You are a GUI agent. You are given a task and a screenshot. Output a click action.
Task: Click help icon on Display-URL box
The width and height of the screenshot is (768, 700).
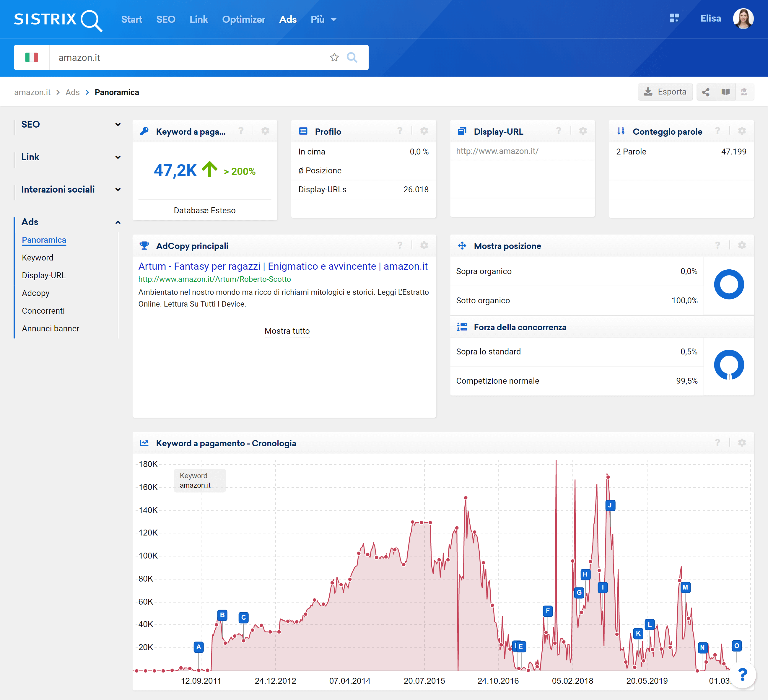(x=559, y=131)
